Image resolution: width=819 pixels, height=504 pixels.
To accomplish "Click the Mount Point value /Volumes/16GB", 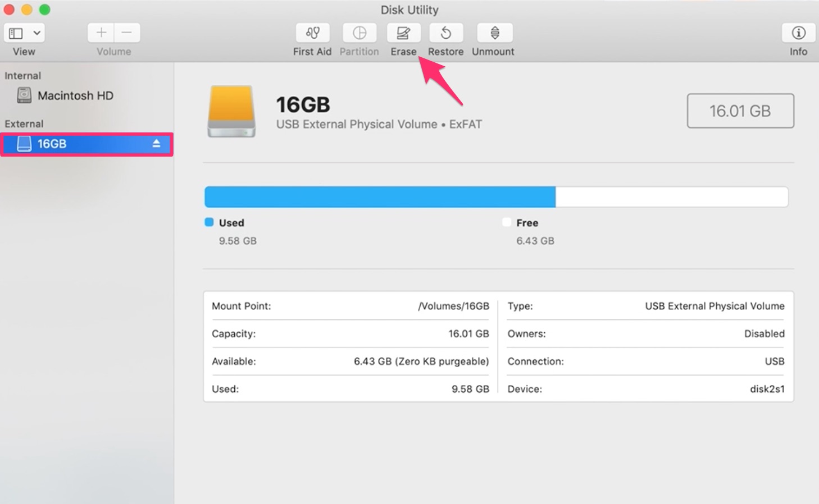I will (x=453, y=306).
